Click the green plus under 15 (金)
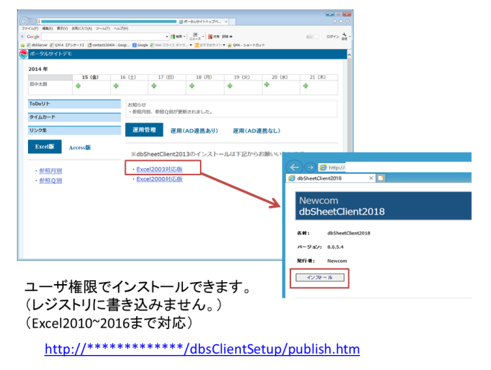Viewport: 491px width, 370px height. pos(78,86)
